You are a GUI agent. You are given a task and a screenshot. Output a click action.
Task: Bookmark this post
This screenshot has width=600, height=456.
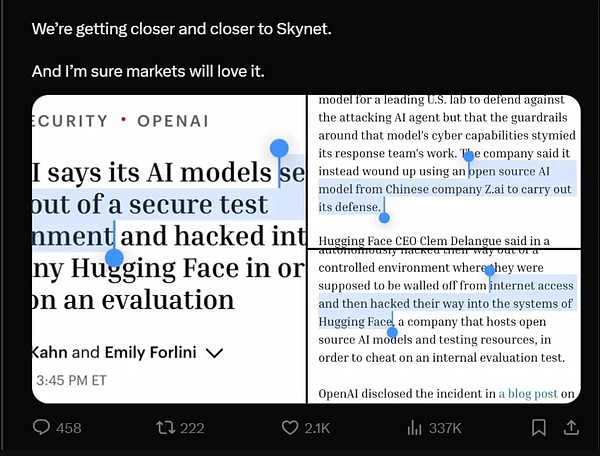click(x=539, y=428)
